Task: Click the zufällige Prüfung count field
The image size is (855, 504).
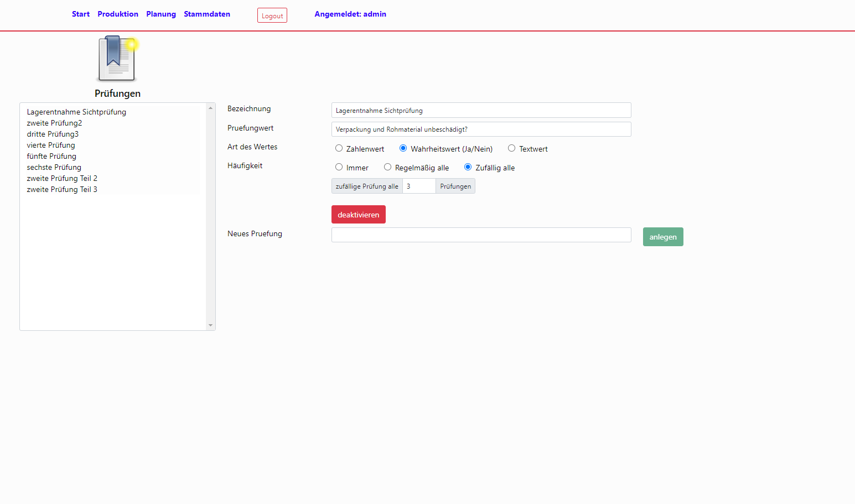Action: (x=418, y=186)
